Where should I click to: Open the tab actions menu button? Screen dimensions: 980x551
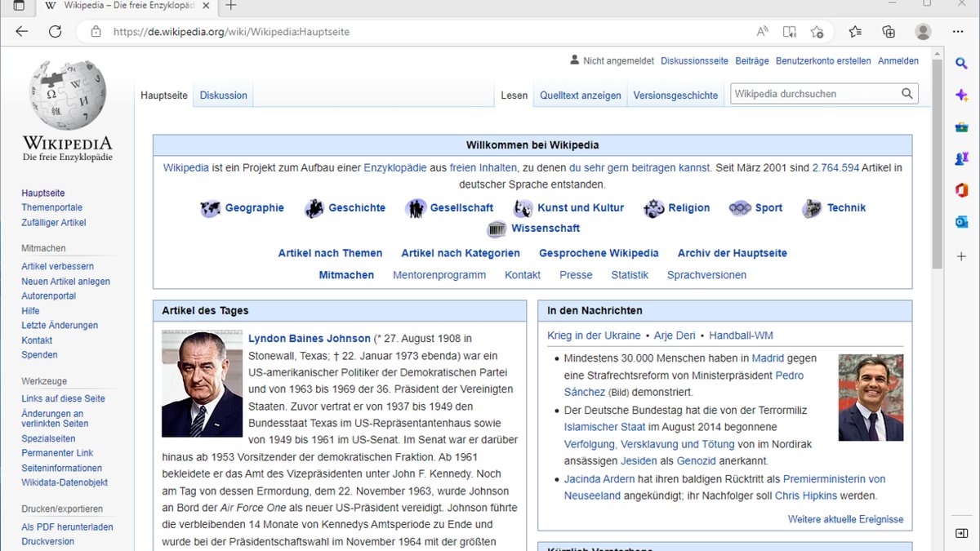click(x=19, y=6)
